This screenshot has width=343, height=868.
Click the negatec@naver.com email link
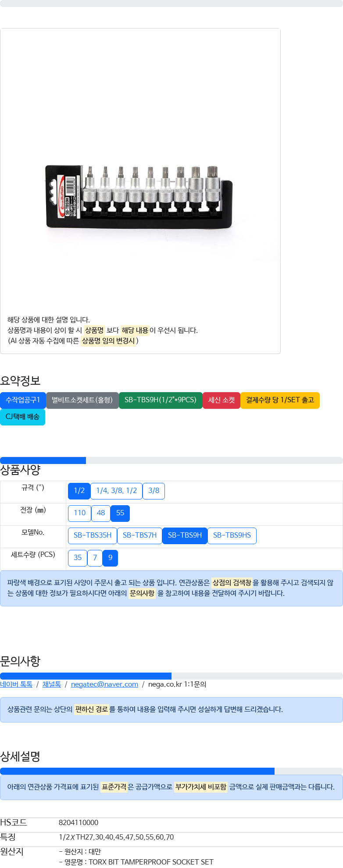coord(104,684)
